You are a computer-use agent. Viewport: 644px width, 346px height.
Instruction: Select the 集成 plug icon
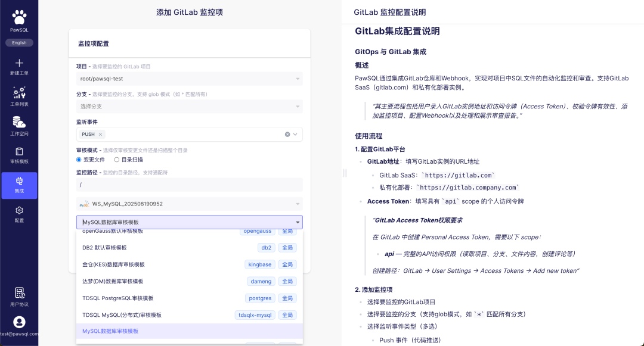19,181
